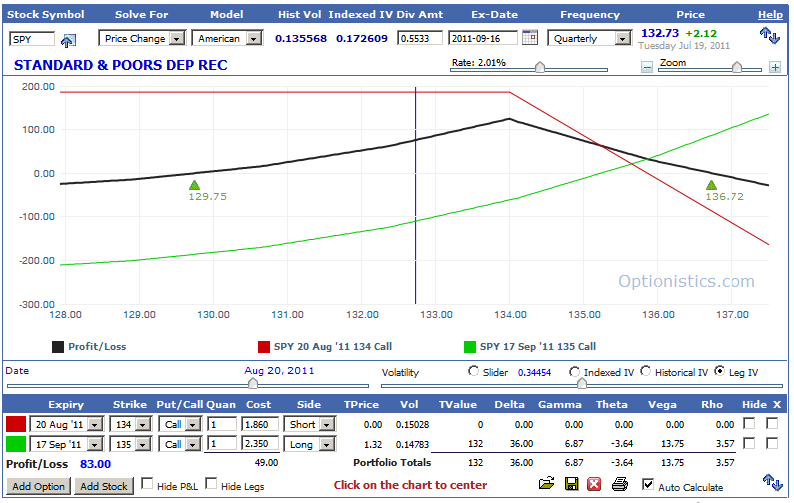
Task: Open the Long side dropdown
Action: click(x=309, y=445)
